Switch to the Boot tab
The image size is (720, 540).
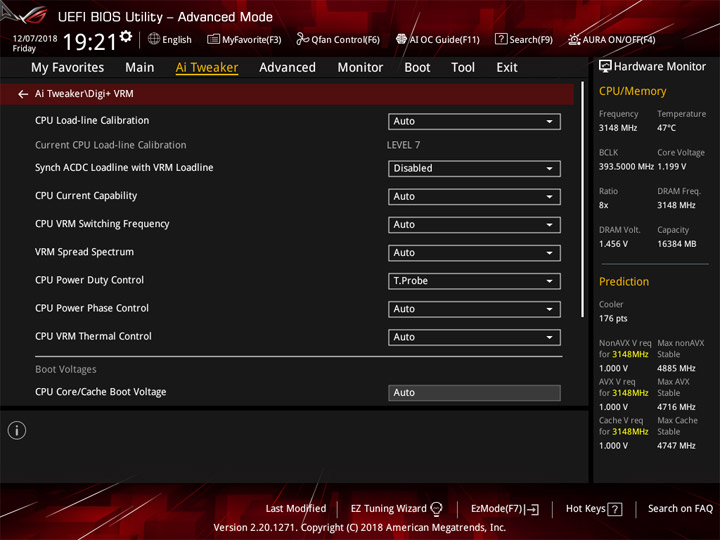pyautogui.click(x=417, y=68)
